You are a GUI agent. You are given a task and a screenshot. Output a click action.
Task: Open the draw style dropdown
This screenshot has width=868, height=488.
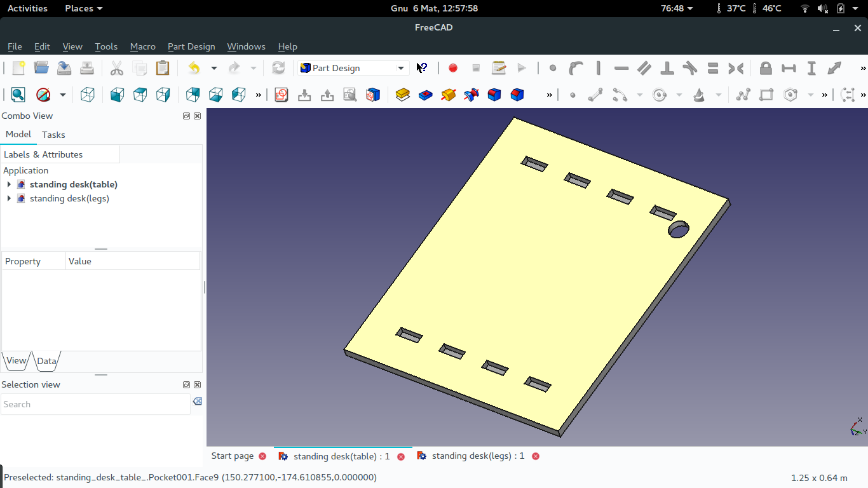(60, 94)
